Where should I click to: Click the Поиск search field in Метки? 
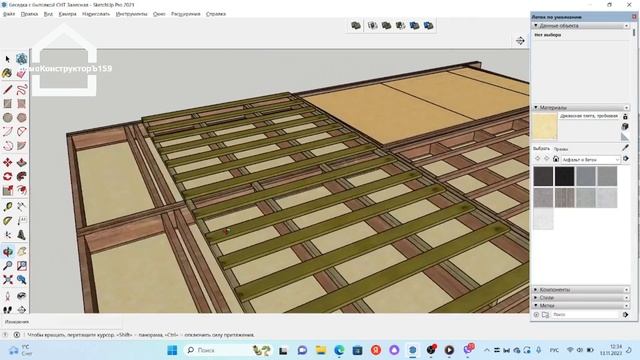[584, 315]
